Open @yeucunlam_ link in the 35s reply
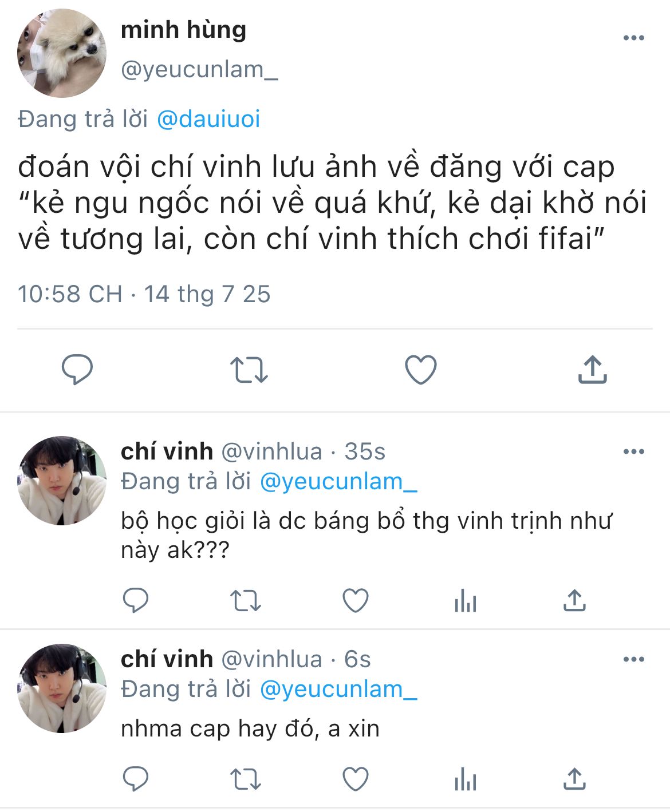Image resolution: width=670 pixels, height=812 pixels. (338, 482)
